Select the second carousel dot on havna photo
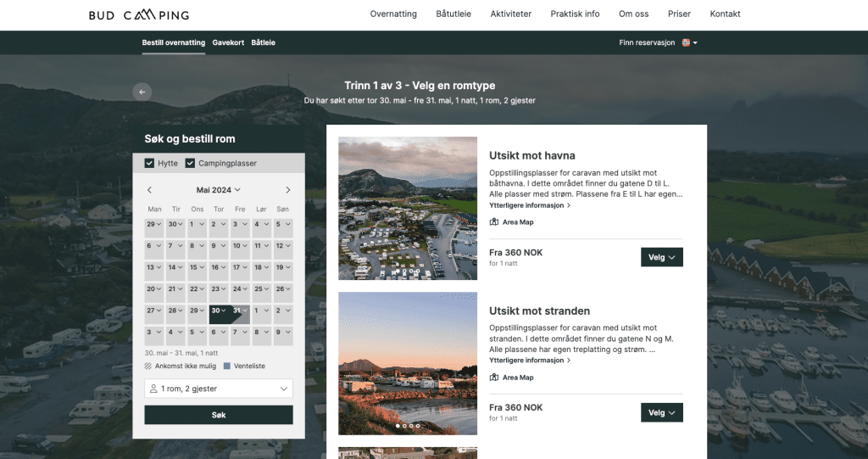 (x=404, y=271)
